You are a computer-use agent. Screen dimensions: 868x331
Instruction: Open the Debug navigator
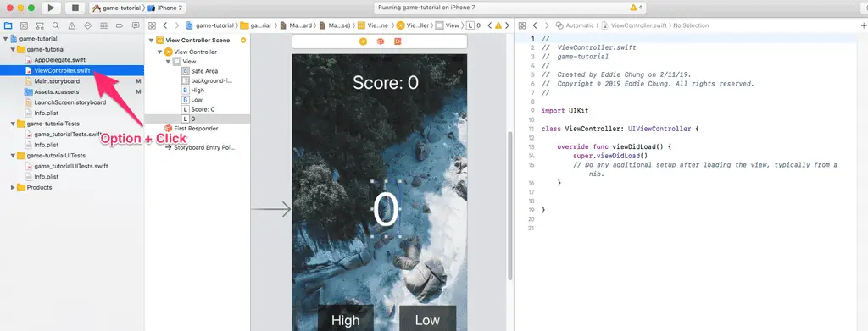coord(103,25)
